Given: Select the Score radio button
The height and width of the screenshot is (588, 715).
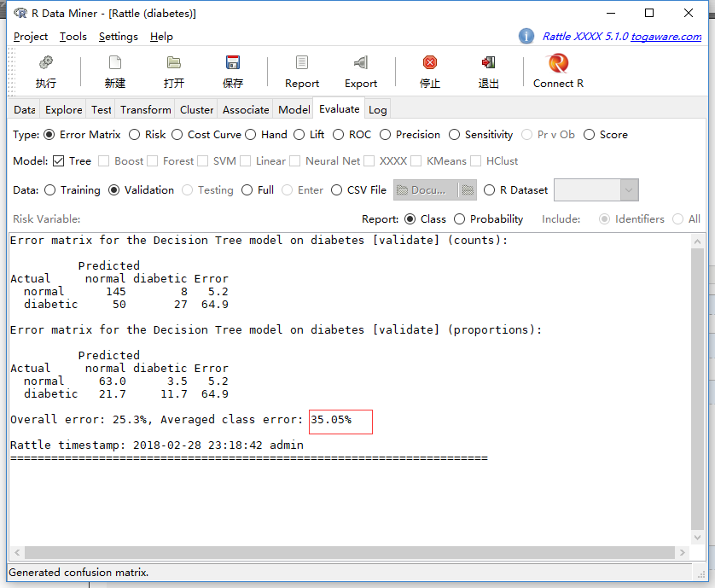Looking at the screenshot, I should pos(589,135).
